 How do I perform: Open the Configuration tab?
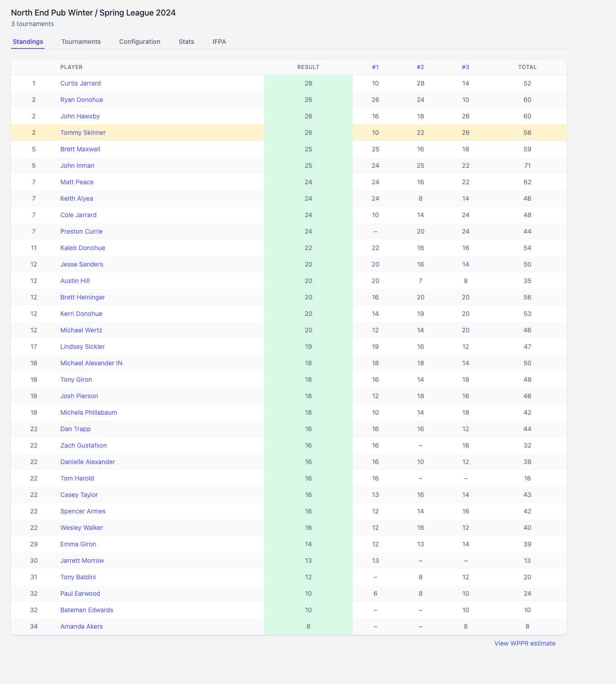(139, 42)
